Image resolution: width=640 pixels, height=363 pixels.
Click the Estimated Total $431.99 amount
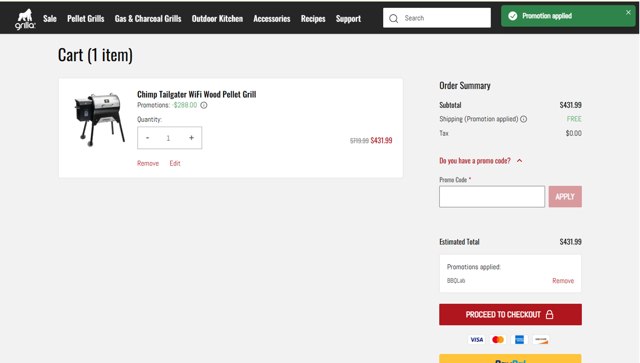tap(570, 242)
